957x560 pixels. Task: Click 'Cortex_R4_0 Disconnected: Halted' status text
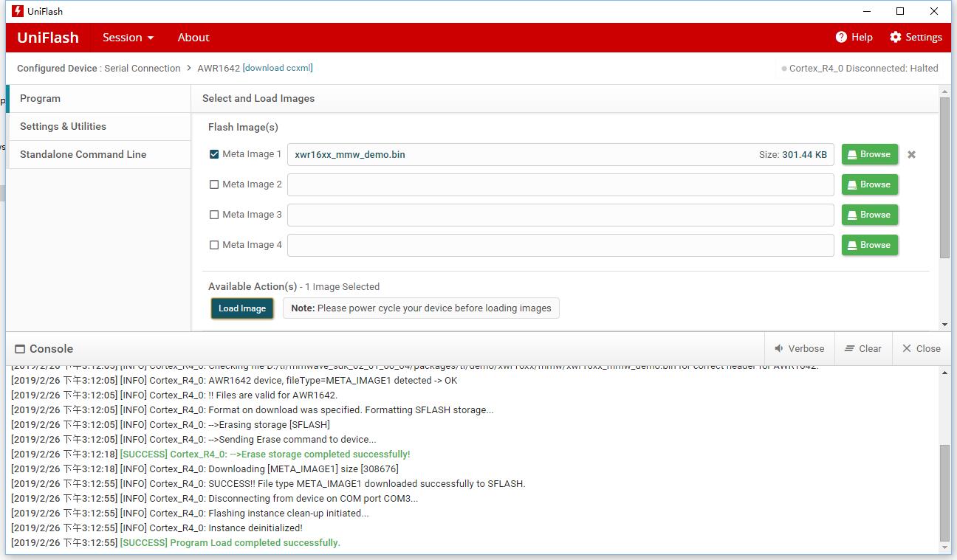click(863, 68)
